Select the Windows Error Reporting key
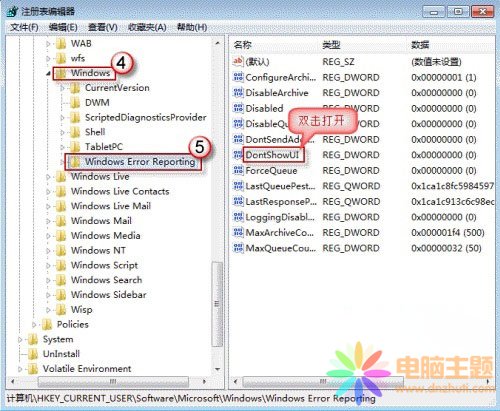 point(140,162)
